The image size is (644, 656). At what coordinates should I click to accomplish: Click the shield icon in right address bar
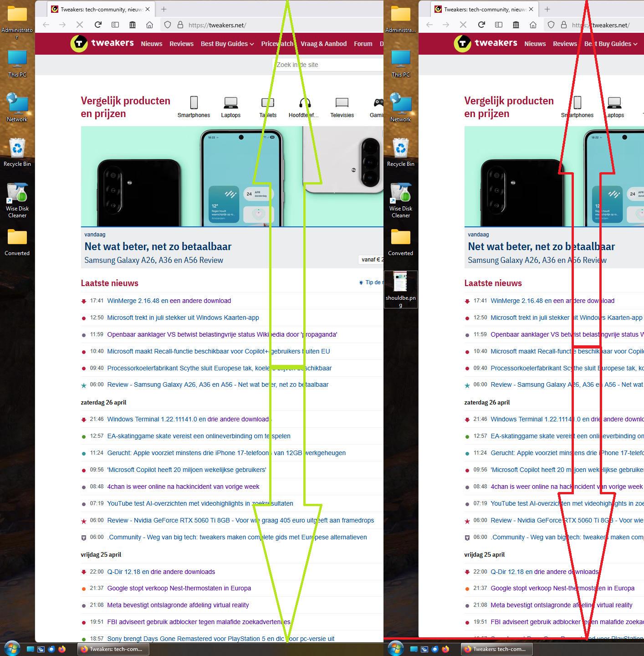[x=551, y=25]
